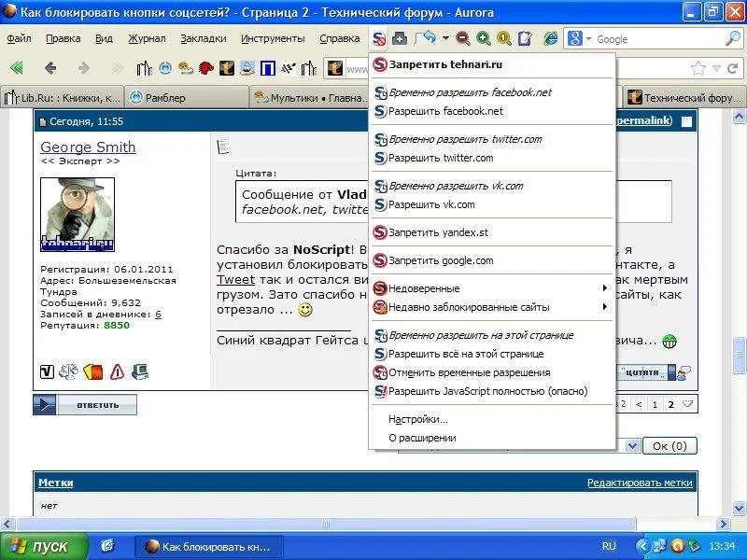
Task: Open NoScript Настройки…
Action: pyautogui.click(x=492, y=419)
